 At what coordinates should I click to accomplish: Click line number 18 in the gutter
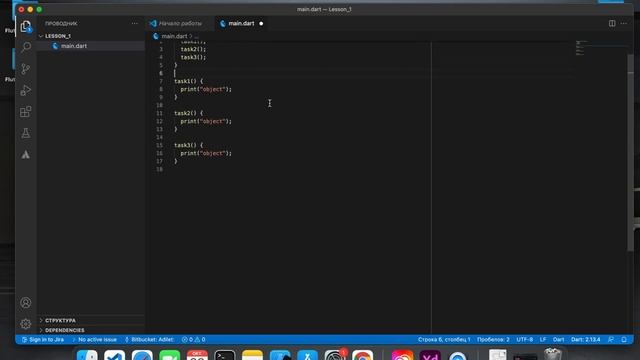[159, 169]
